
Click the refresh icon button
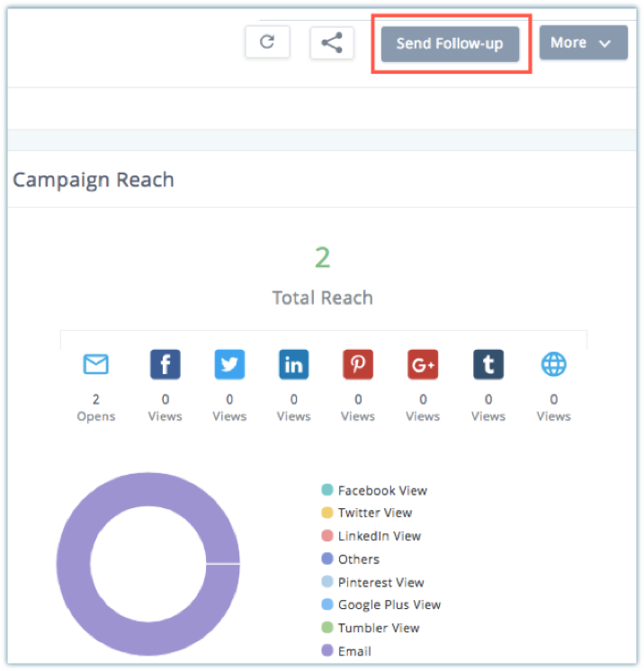coord(267,42)
